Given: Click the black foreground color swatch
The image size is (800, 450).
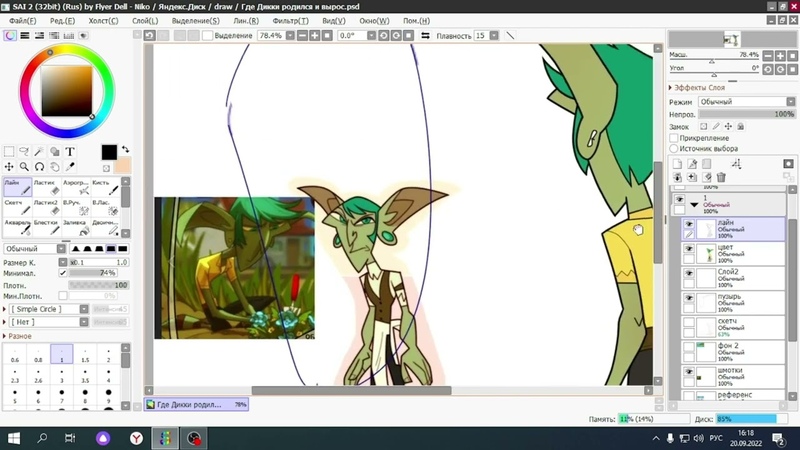Looking at the screenshot, I should (x=109, y=152).
